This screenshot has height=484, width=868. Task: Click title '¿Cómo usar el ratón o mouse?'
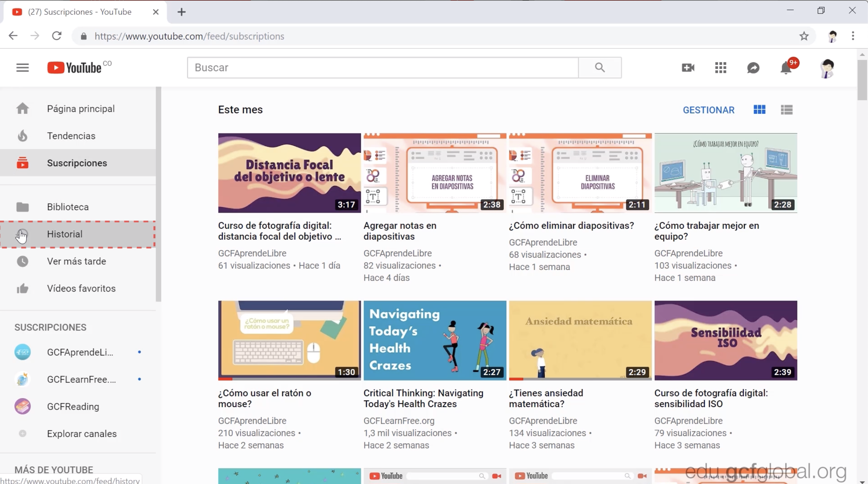(265, 398)
